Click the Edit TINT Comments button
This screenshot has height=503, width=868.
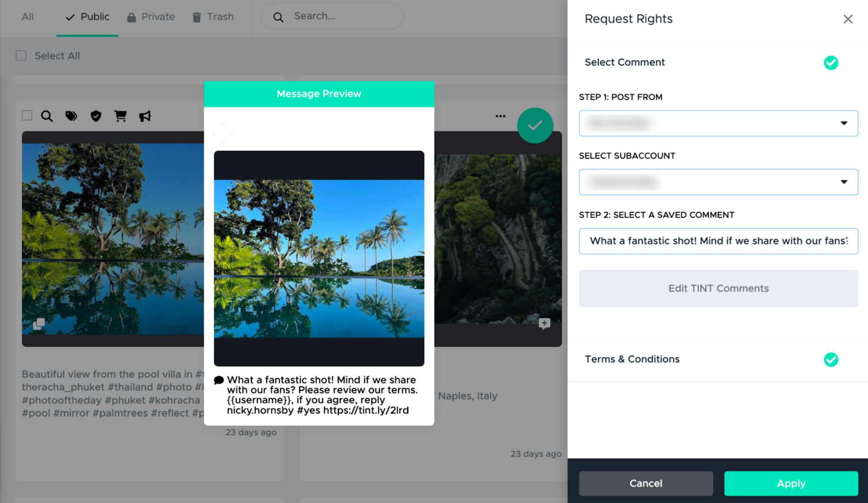pyautogui.click(x=718, y=289)
